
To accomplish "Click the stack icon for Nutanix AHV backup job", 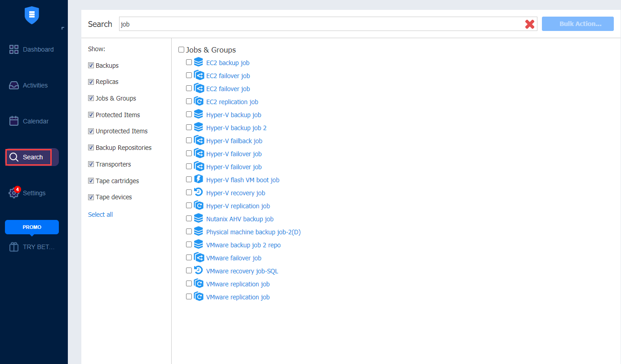I will (x=199, y=219).
